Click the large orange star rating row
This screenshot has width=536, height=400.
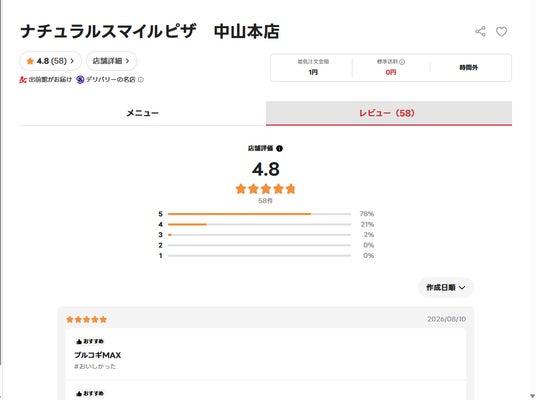[266, 189]
